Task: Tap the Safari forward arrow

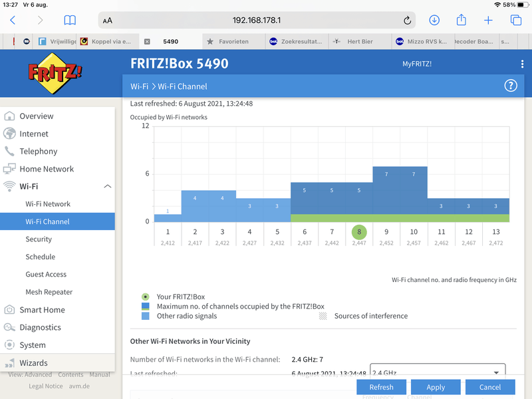Action: 40,21
